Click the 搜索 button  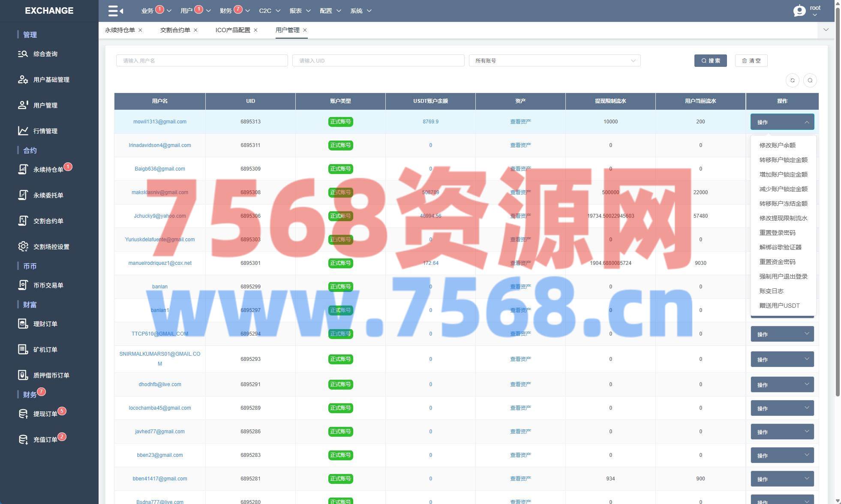[x=710, y=60]
